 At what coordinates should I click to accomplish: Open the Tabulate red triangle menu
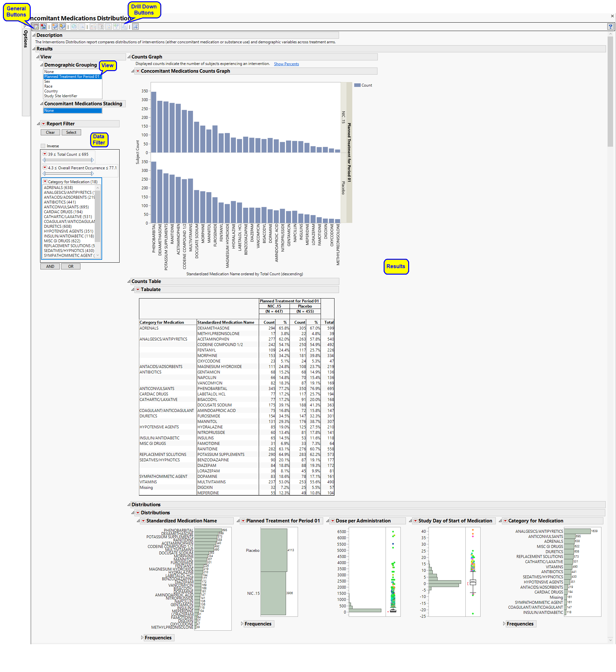click(x=138, y=289)
